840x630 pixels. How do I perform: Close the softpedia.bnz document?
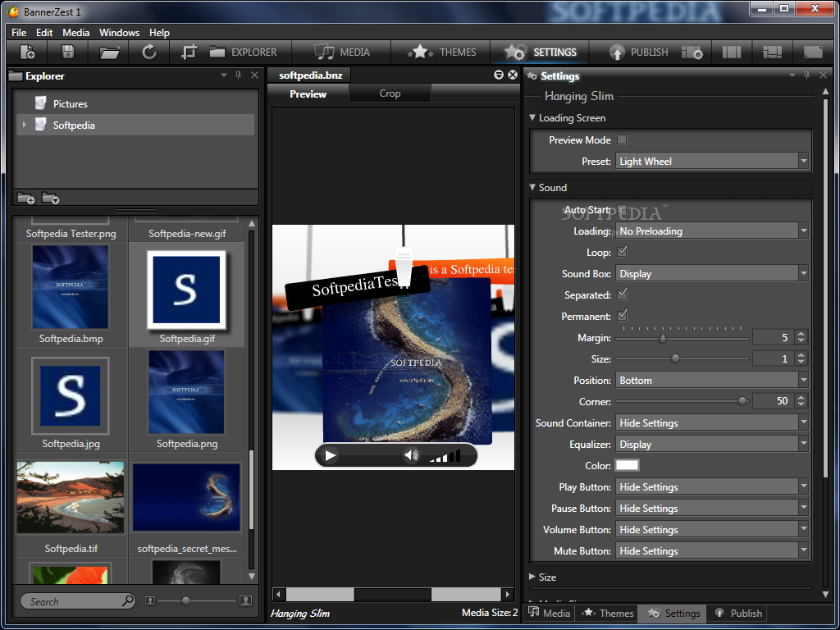(x=513, y=75)
